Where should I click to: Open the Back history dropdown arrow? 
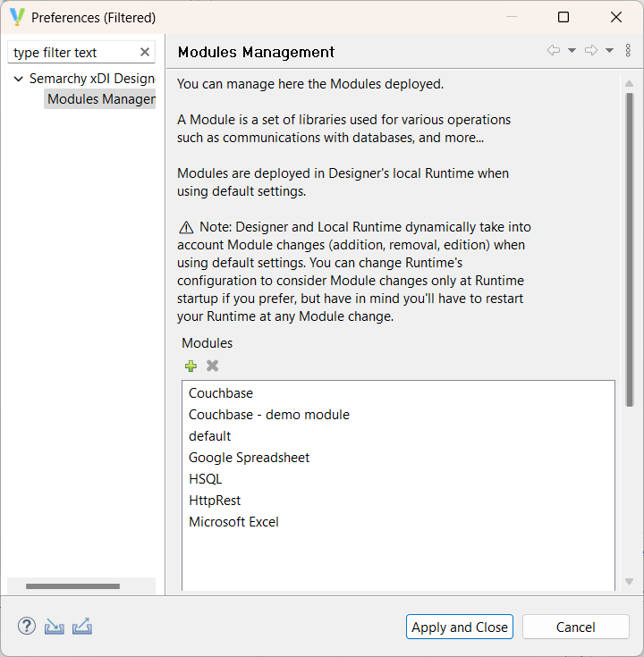pos(572,51)
